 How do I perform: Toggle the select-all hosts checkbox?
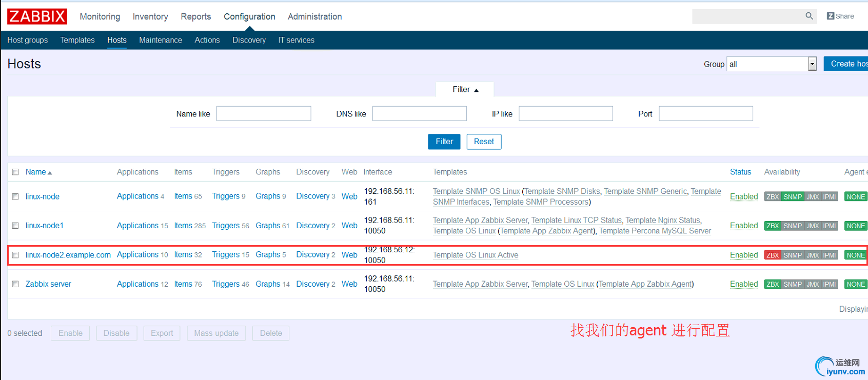coord(15,172)
